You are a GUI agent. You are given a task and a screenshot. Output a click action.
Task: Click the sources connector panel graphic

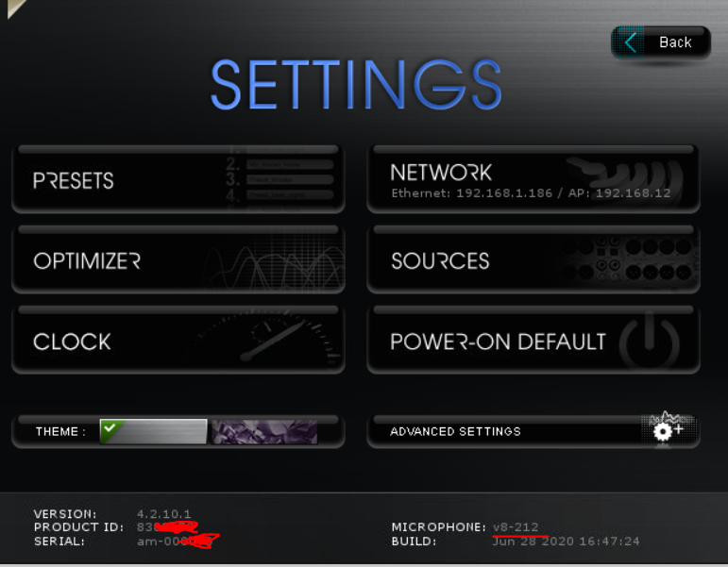629,259
